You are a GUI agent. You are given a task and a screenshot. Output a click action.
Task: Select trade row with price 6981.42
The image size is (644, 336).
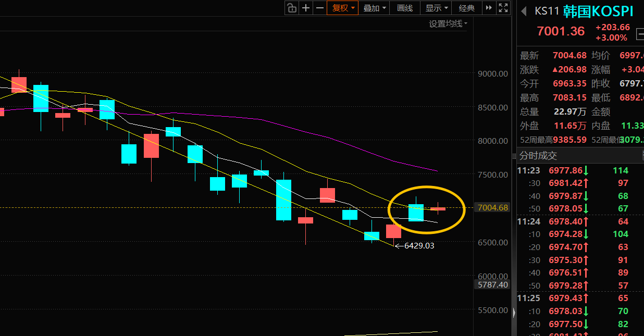click(580, 183)
